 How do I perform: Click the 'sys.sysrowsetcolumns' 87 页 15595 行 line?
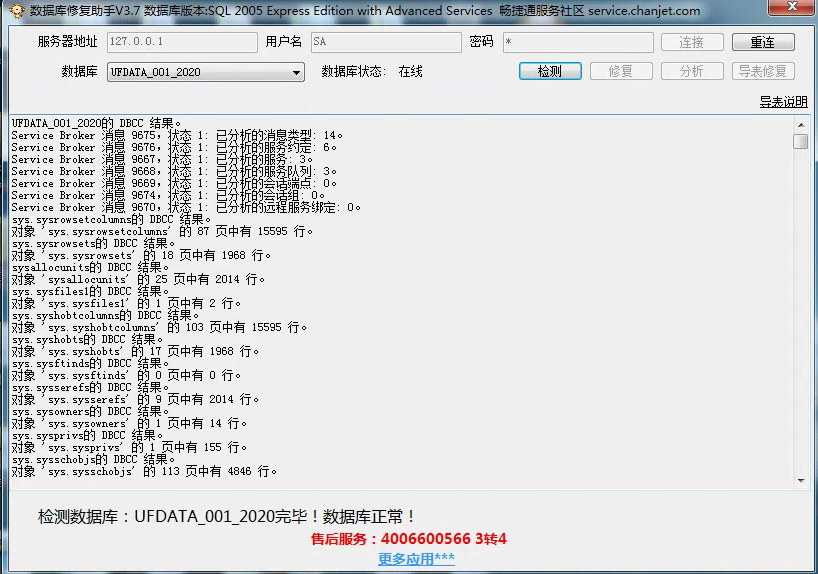click(162, 231)
